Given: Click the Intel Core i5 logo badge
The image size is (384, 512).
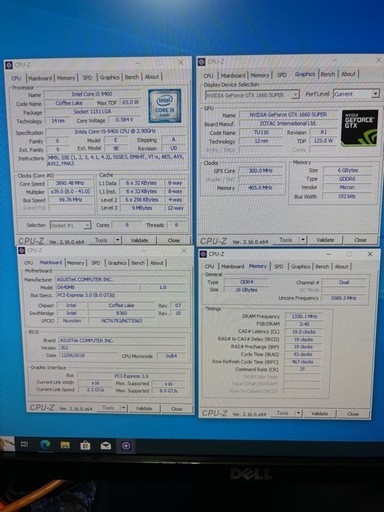Looking at the screenshot, I should point(165,105).
